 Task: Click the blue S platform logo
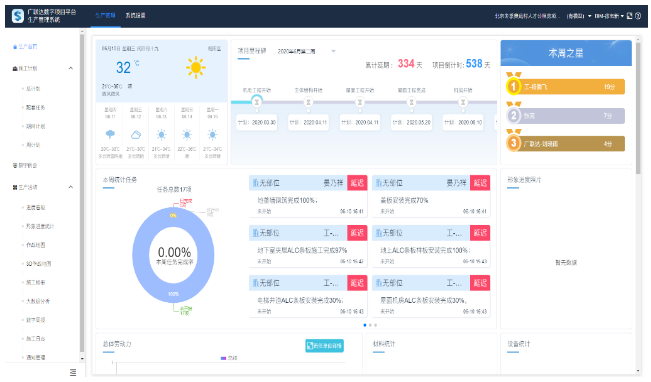pos(17,16)
